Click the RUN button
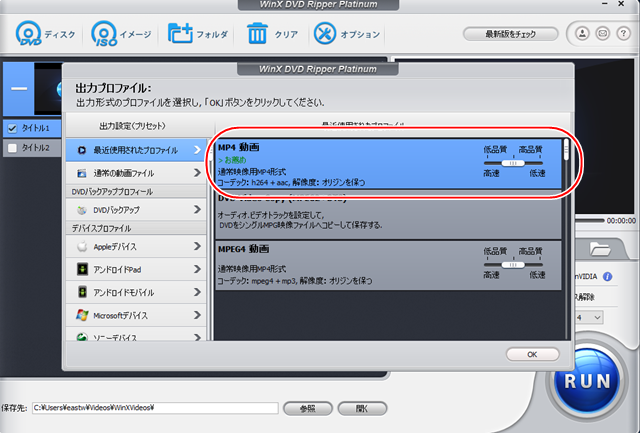Viewport: 640px width, 433px height. [x=587, y=382]
